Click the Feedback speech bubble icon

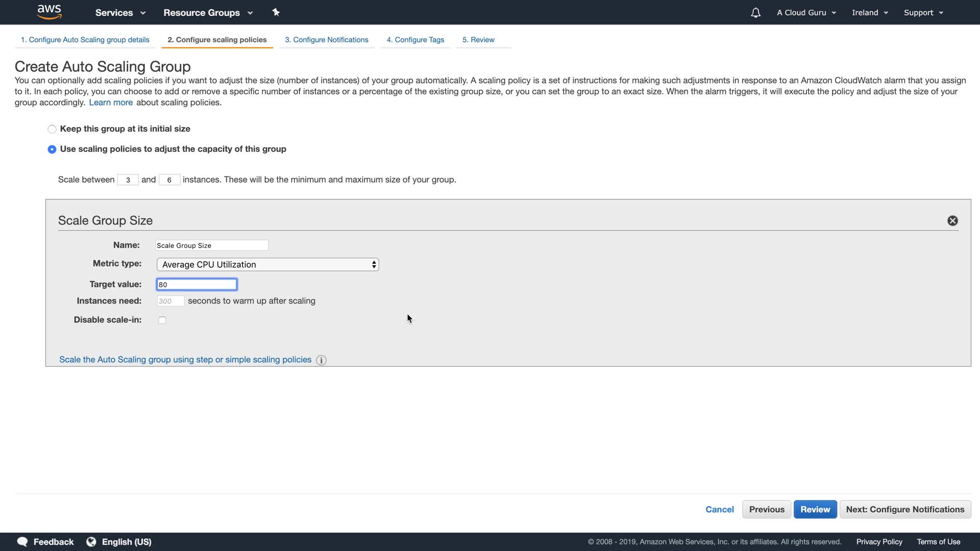[x=22, y=542]
